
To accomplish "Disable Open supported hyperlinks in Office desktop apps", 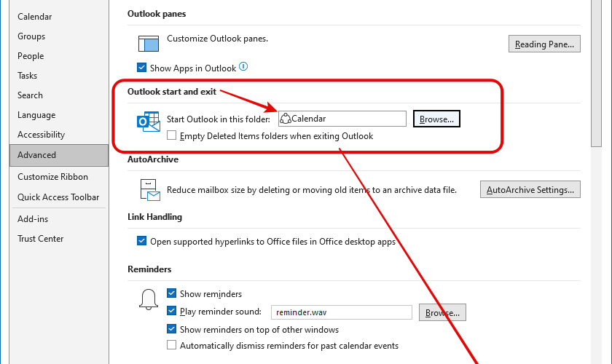I will click(141, 241).
